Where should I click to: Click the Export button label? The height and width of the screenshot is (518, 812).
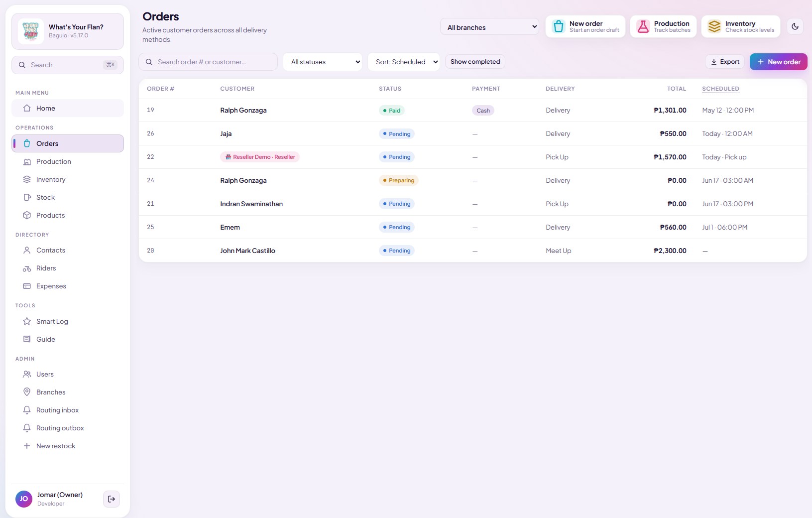(729, 62)
